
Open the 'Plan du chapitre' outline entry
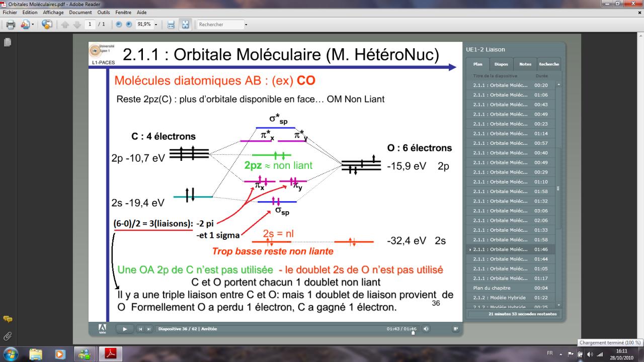tap(511, 288)
